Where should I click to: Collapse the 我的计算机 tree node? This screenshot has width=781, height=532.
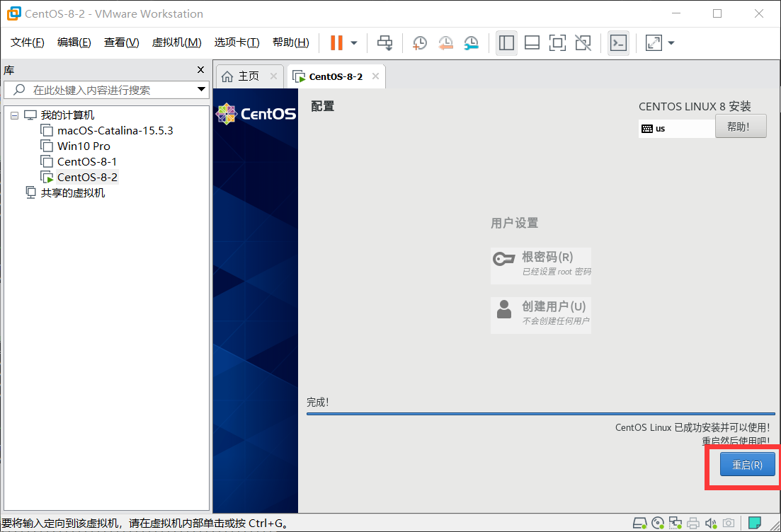coord(14,115)
